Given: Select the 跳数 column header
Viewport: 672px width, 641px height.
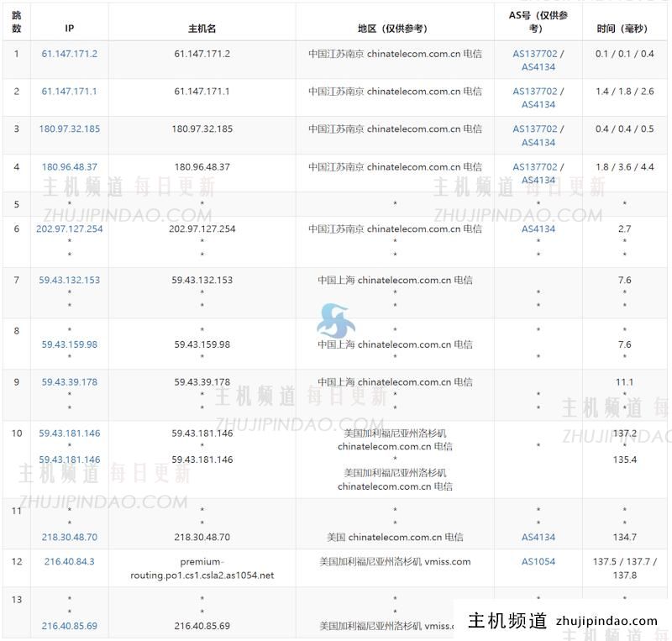Looking at the screenshot, I should [17, 22].
